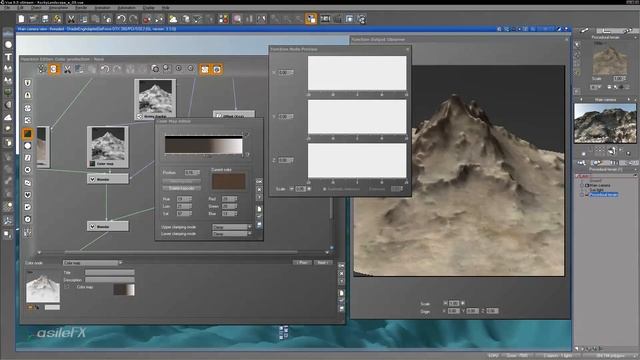The image size is (640, 360).
Task: Open the Atmosphere menu
Action: [59, 8]
